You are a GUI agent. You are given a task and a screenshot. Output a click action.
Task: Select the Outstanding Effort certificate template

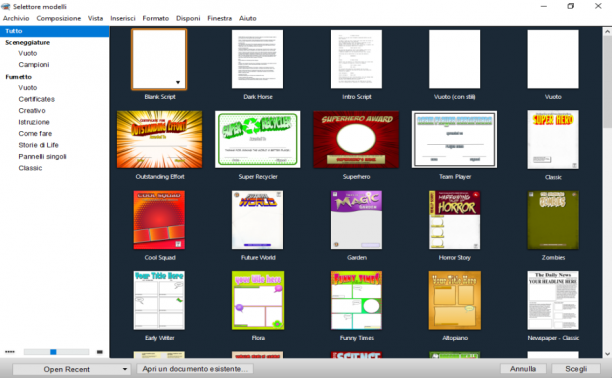(160, 139)
